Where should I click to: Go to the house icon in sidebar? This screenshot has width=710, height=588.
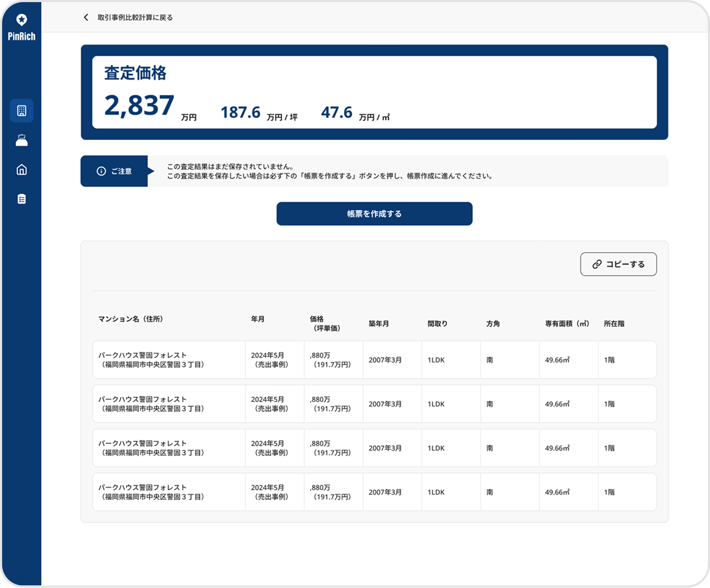coord(22,170)
